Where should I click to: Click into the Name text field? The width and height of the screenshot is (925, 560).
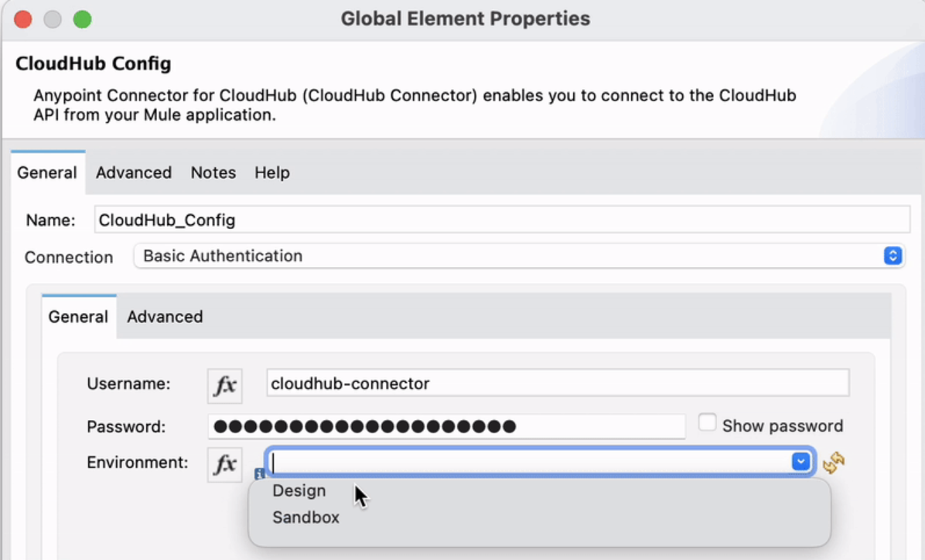(x=501, y=220)
